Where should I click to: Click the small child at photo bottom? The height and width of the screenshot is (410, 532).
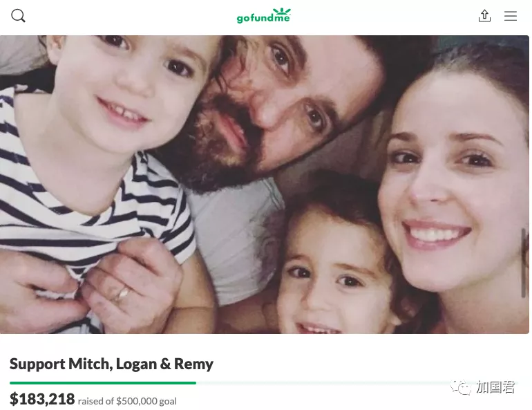tap(332, 272)
